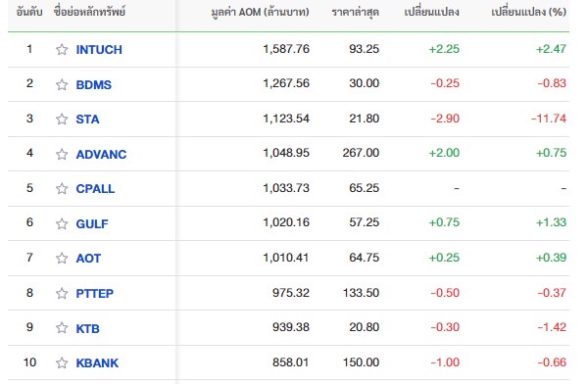Star GULF in the watchlist
The image size is (588, 384).
click(x=62, y=224)
